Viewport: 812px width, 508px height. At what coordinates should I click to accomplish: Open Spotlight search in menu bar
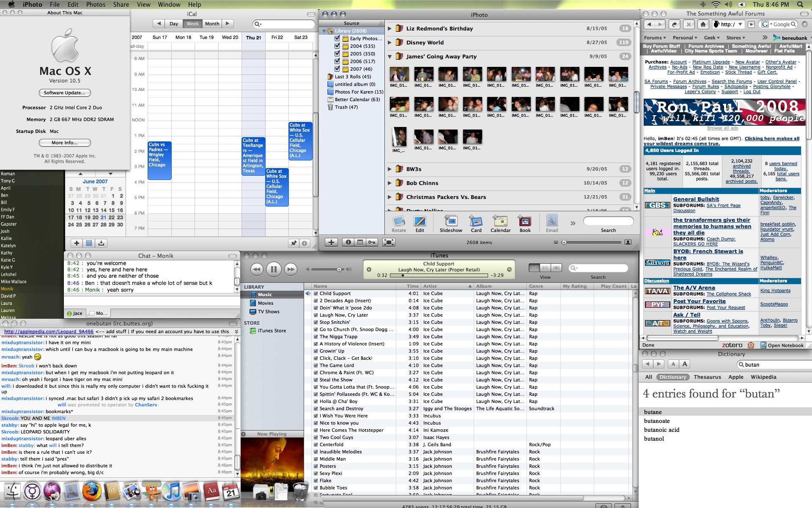tap(800, 4)
